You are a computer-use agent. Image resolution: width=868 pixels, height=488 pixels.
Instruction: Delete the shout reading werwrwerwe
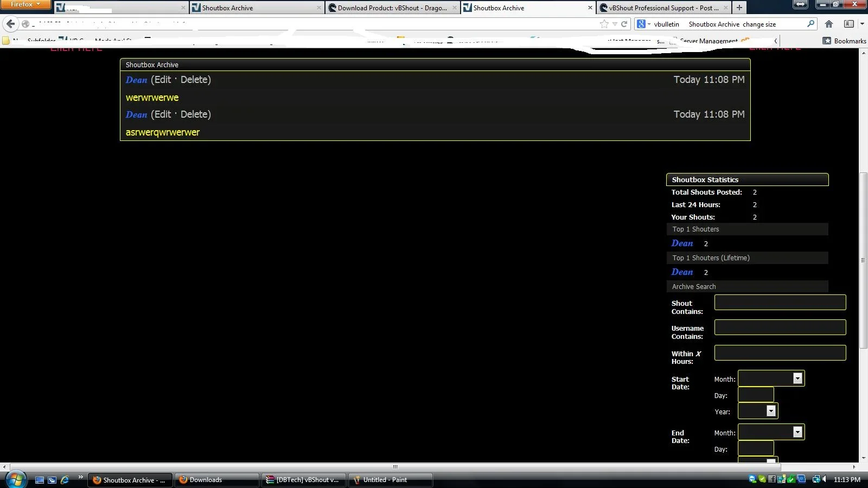coord(194,80)
